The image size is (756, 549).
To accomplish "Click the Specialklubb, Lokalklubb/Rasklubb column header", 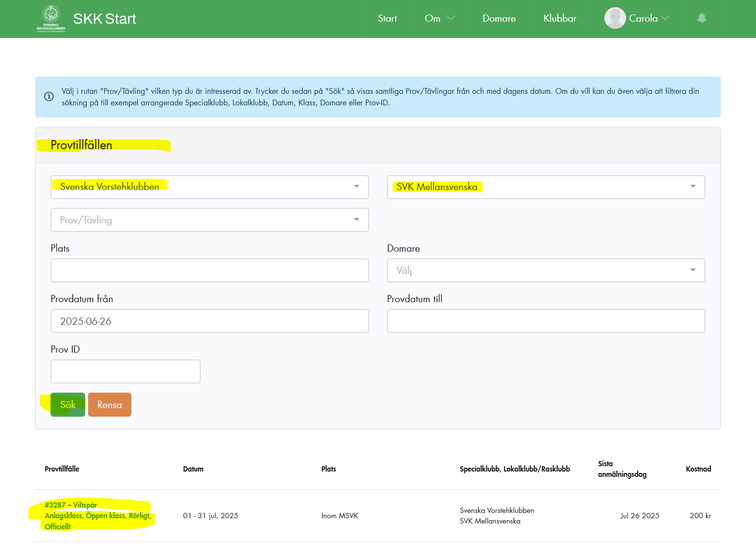I will [515, 469].
